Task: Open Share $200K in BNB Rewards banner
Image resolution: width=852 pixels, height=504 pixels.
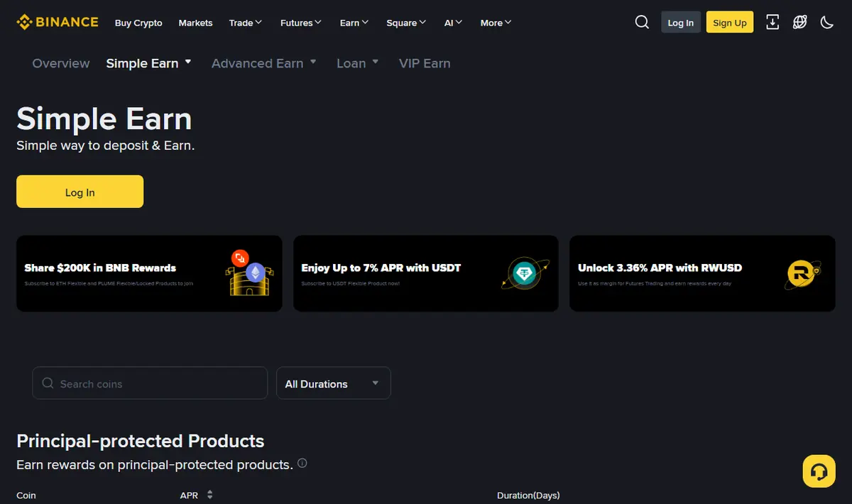Action: (x=149, y=273)
